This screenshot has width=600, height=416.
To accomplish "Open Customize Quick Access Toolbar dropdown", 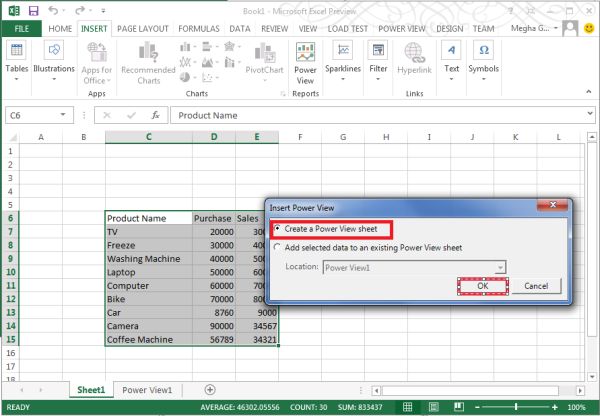I will pos(103,11).
